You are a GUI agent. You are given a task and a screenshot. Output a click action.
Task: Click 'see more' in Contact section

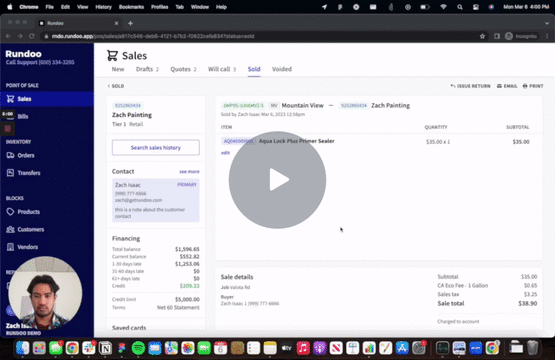189,172
